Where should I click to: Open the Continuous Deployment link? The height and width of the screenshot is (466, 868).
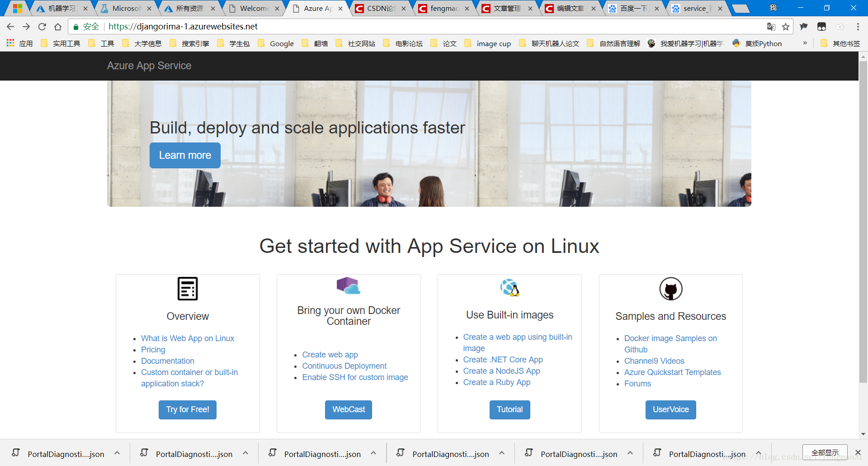344,366
